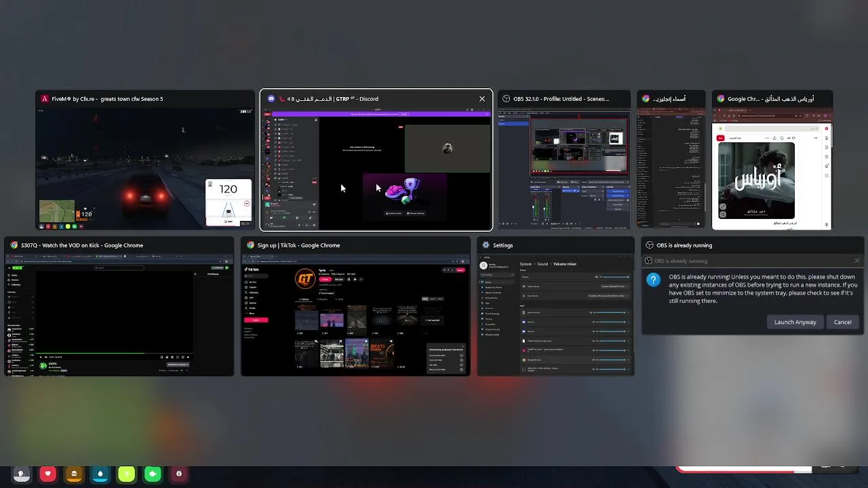Click 'Sign up | TikTok - Google Chrome' title
Viewport: 868px width, 488px height.
pyautogui.click(x=298, y=245)
